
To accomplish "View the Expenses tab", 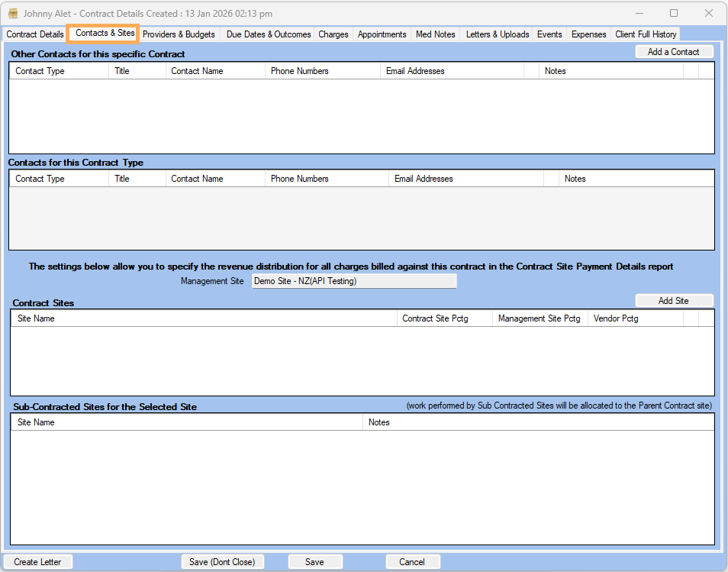I will 588,34.
